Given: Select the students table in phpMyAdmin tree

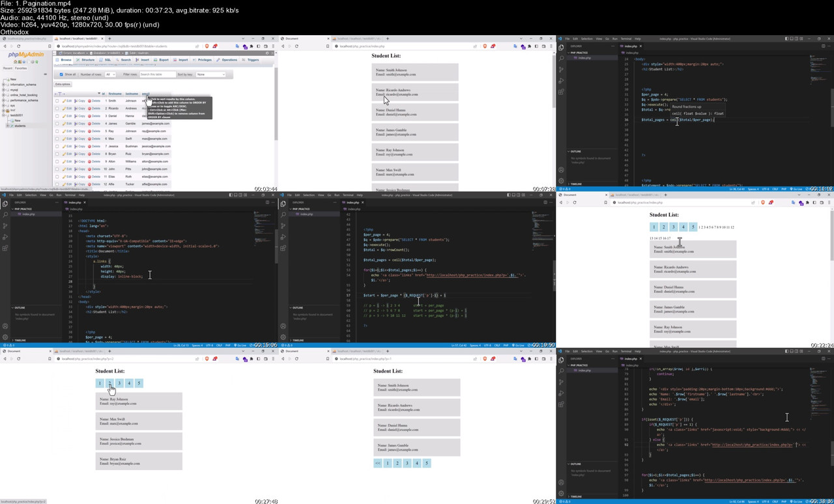Looking at the screenshot, I should pyautogui.click(x=20, y=126).
